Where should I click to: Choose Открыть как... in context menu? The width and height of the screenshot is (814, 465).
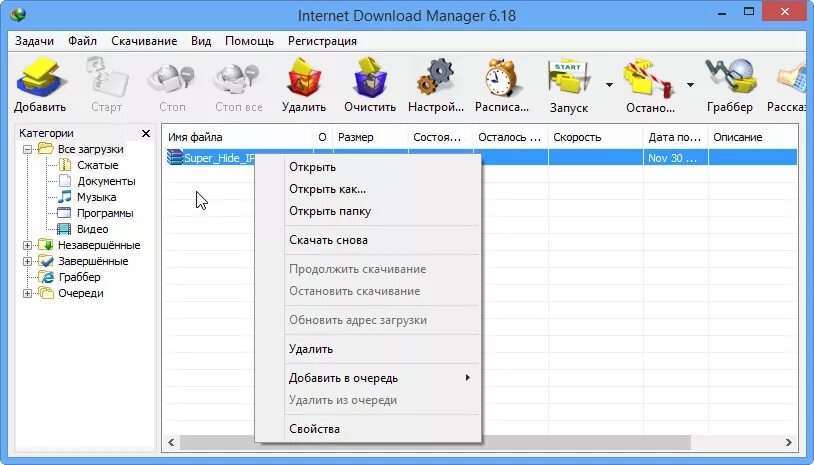[368, 189]
